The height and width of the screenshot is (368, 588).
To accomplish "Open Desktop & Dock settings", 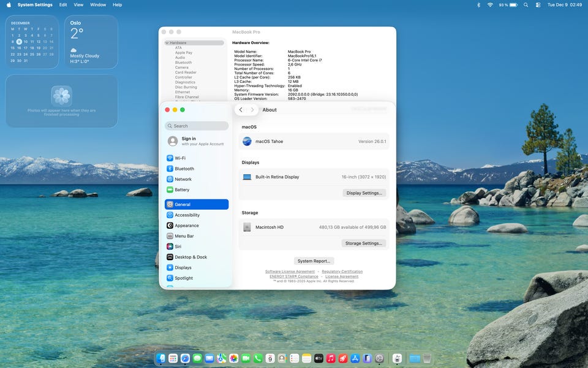I will point(190,257).
